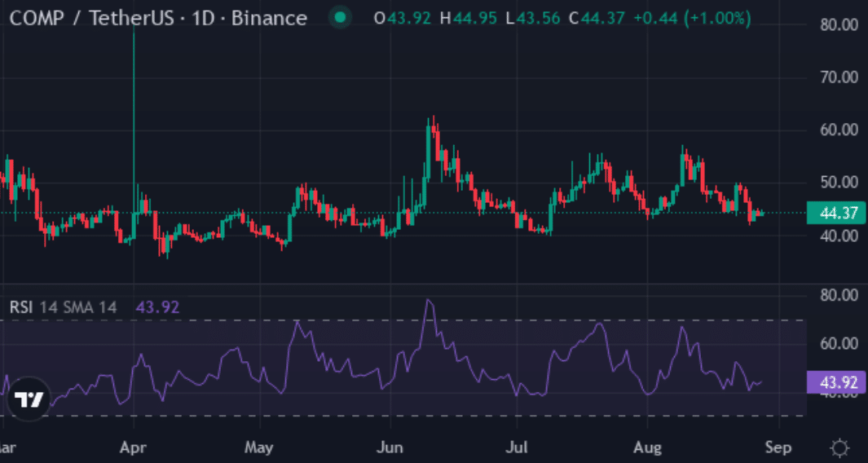Select the Apr label on time axis

[134, 447]
